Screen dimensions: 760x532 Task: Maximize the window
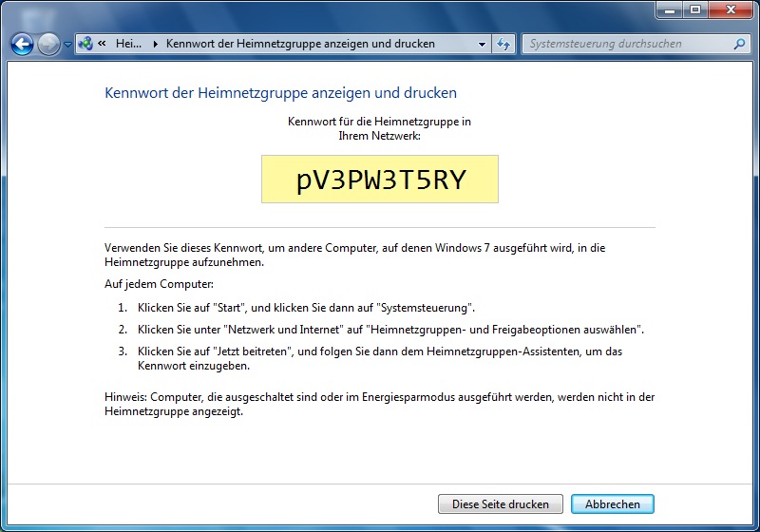[x=694, y=9]
